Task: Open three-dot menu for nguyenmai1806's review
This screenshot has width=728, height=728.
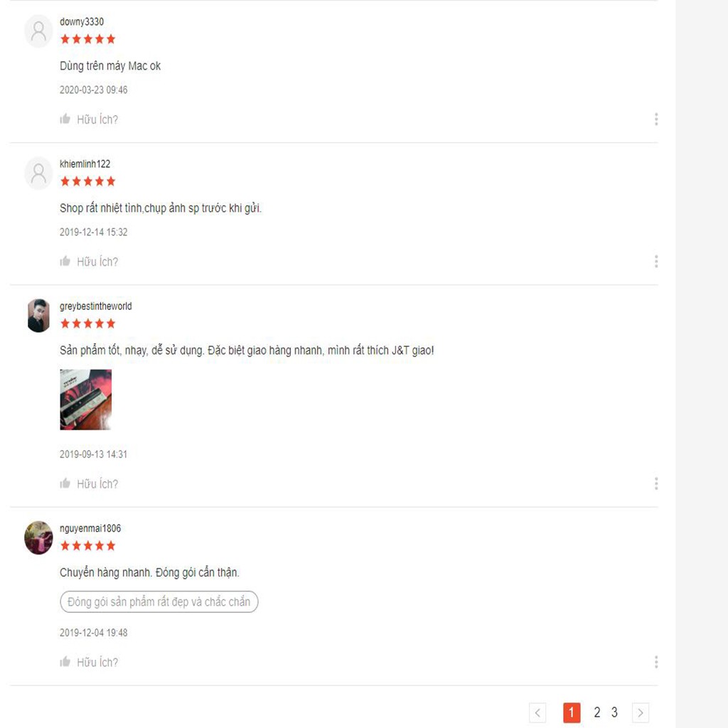Action: 656,662
